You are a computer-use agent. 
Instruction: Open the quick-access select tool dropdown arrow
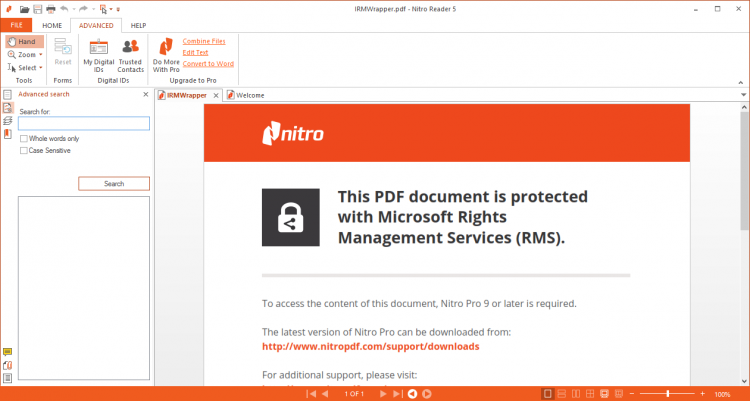[x=111, y=9]
